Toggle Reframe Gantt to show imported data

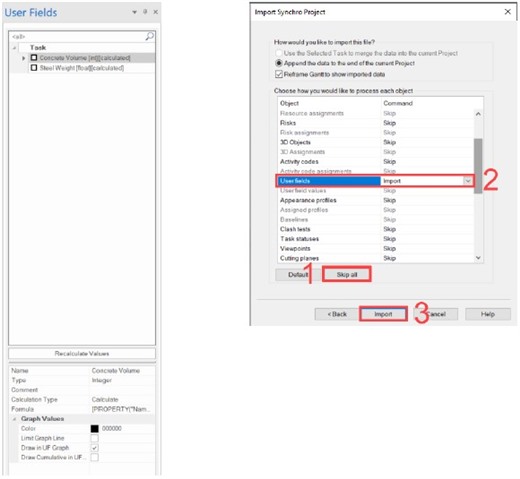279,74
